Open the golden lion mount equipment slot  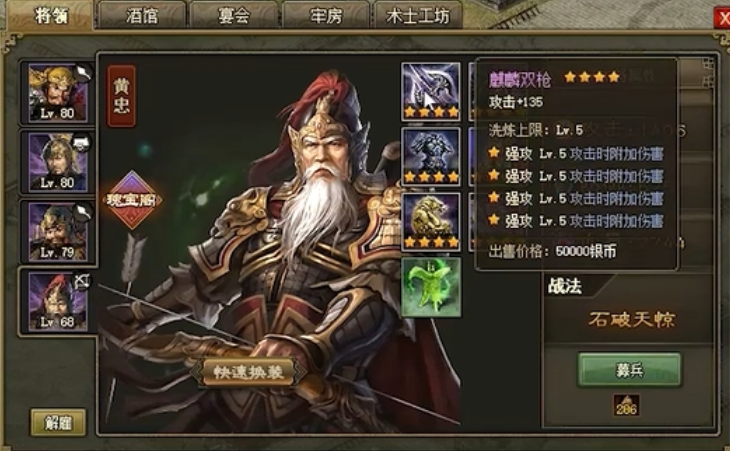(431, 222)
